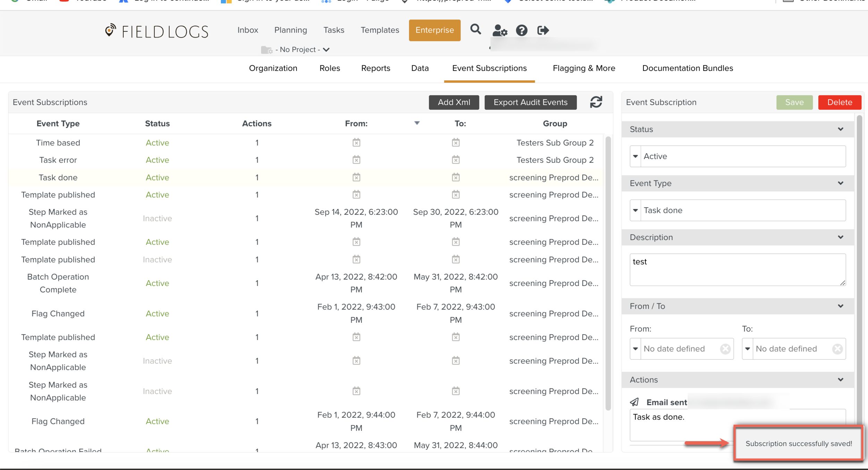Click the Feb 7, 2022, 9:44:00 PM date
The width and height of the screenshot is (868, 470).
coord(456,421)
